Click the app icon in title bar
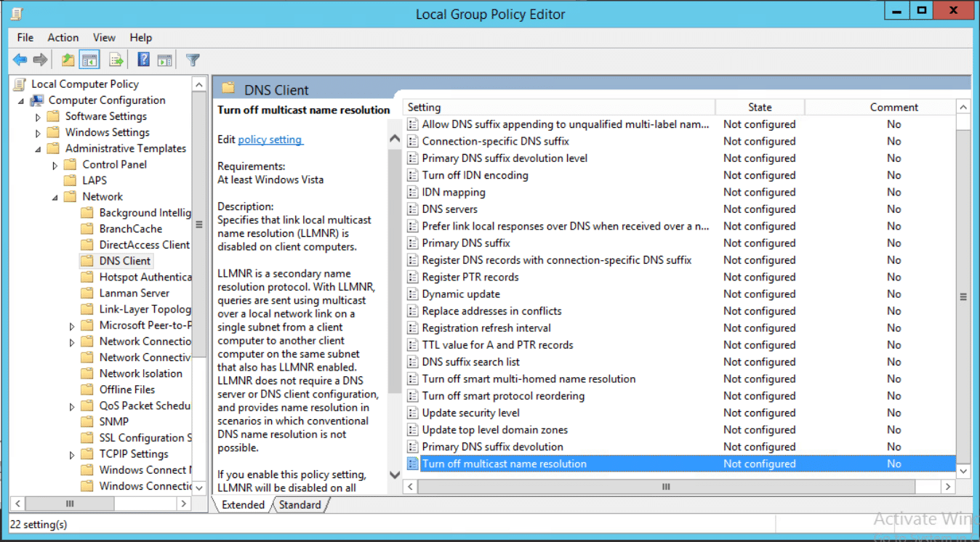The height and width of the screenshot is (542, 980). click(x=16, y=13)
